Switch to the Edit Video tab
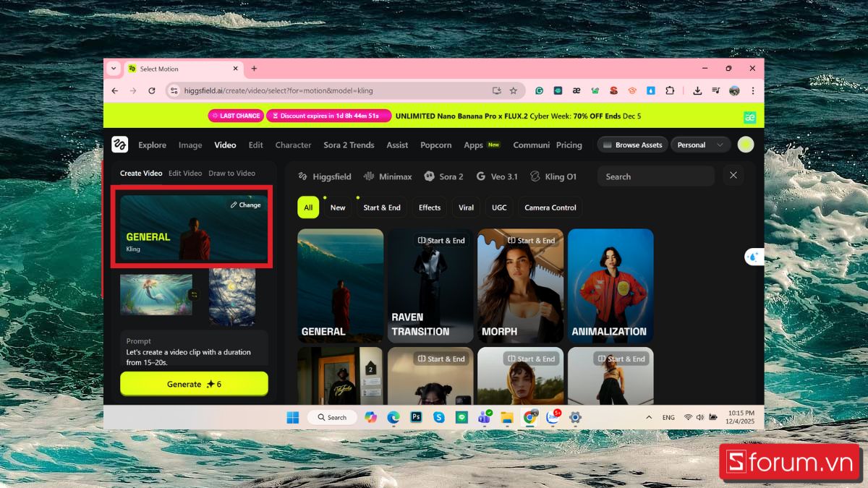The height and width of the screenshot is (488, 868). tap(185, 173)
